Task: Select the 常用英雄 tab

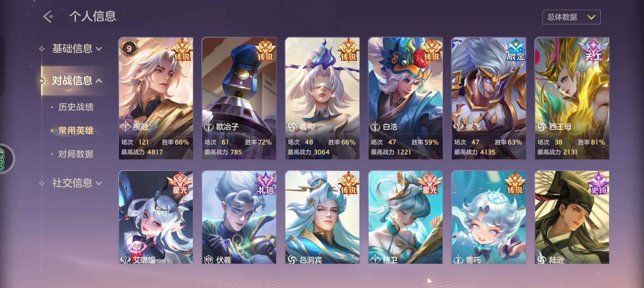Action: (76, 130)
